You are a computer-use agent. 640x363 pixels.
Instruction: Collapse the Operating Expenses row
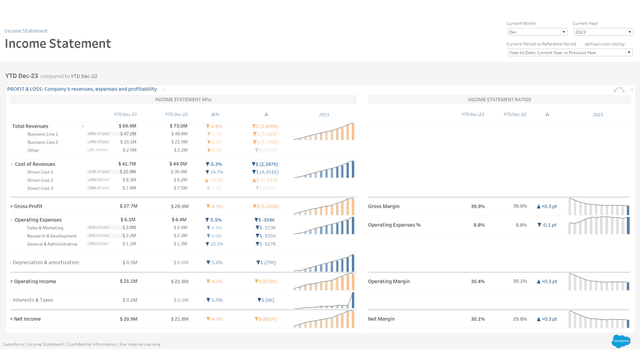pyautogui.click(x=11, y=220)
